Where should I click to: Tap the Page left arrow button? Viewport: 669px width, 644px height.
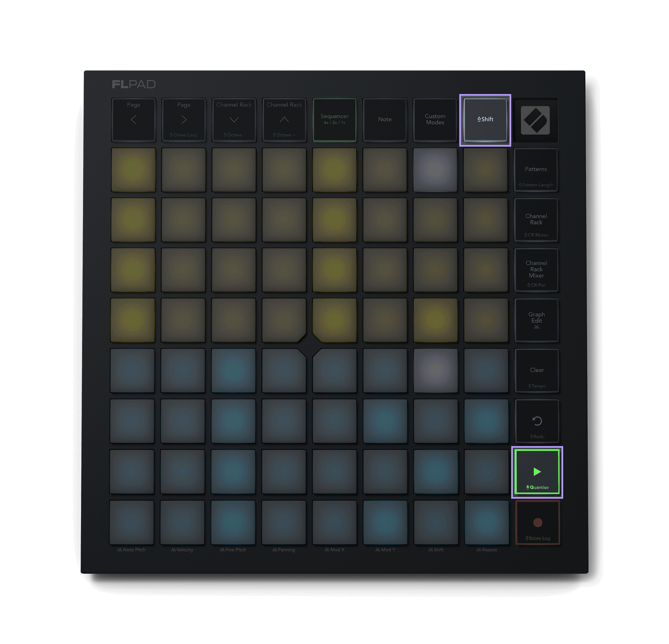pos(134,120)
